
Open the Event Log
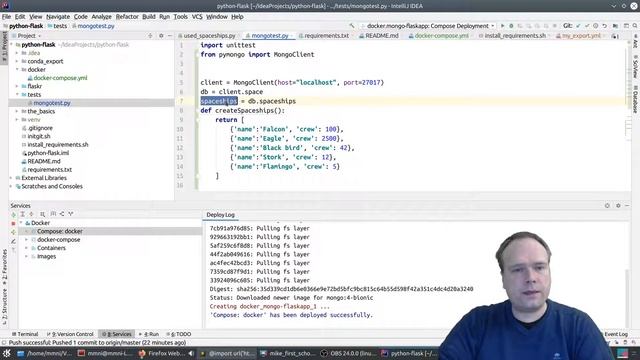click(x=616, y=334)
